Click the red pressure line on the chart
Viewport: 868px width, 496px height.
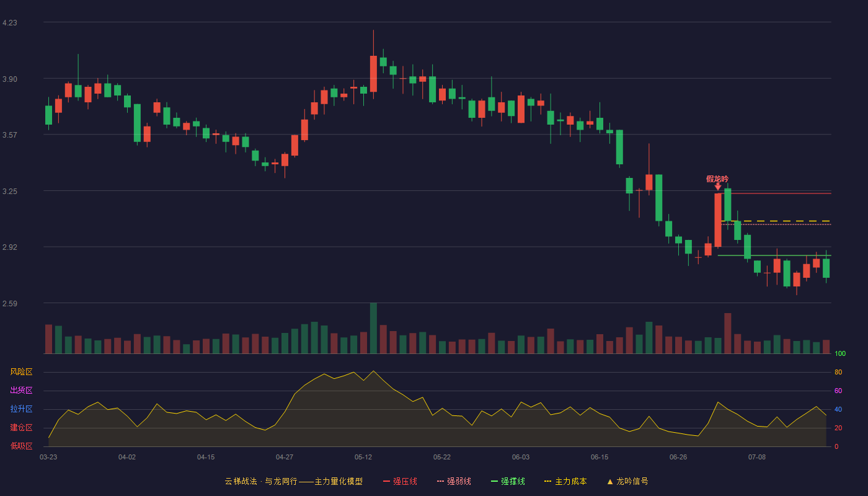[774, 193]
